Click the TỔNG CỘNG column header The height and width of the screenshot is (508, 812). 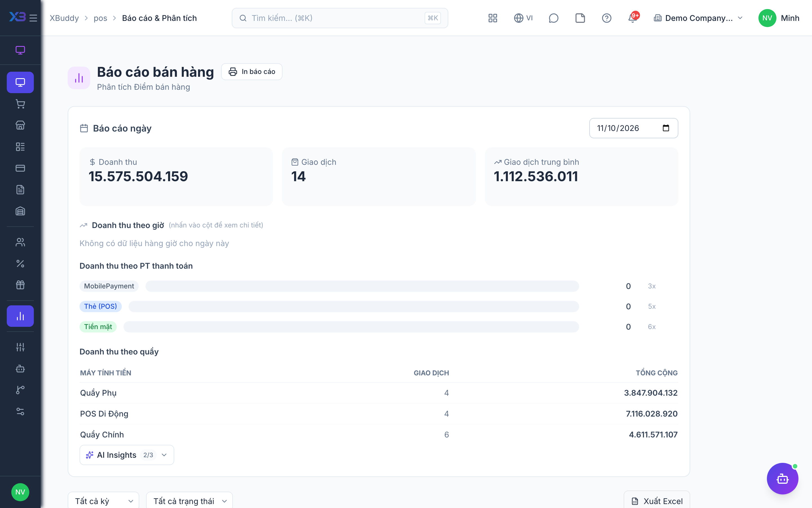coord(657,373)
